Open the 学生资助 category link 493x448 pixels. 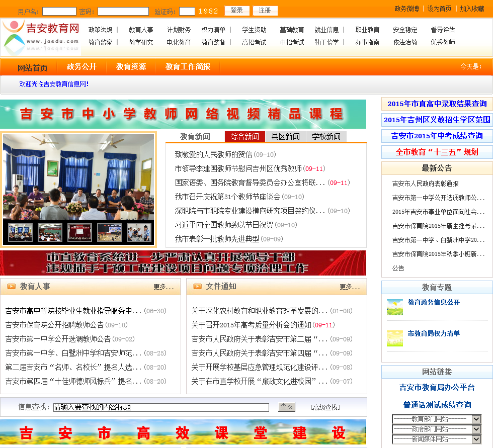pos(255,30)
